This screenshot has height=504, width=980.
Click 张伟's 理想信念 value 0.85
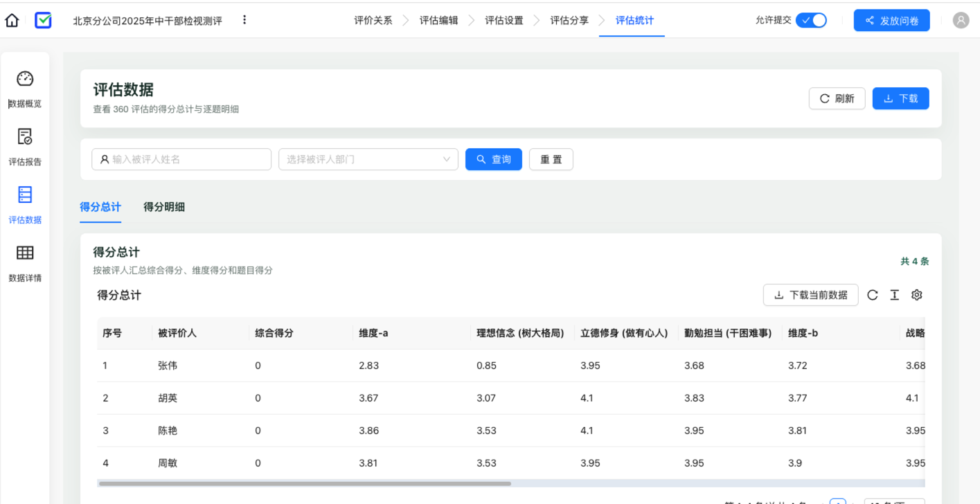click(x=487, y=366)
